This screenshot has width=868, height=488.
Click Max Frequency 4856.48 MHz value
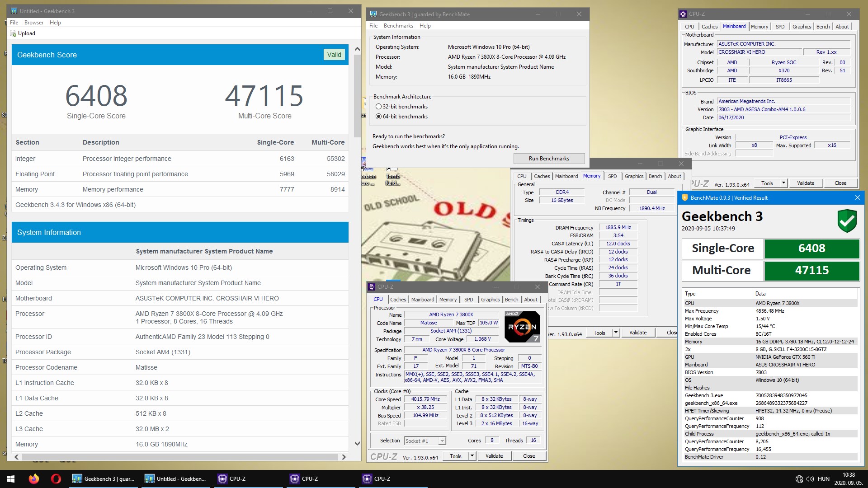[769, 311]
